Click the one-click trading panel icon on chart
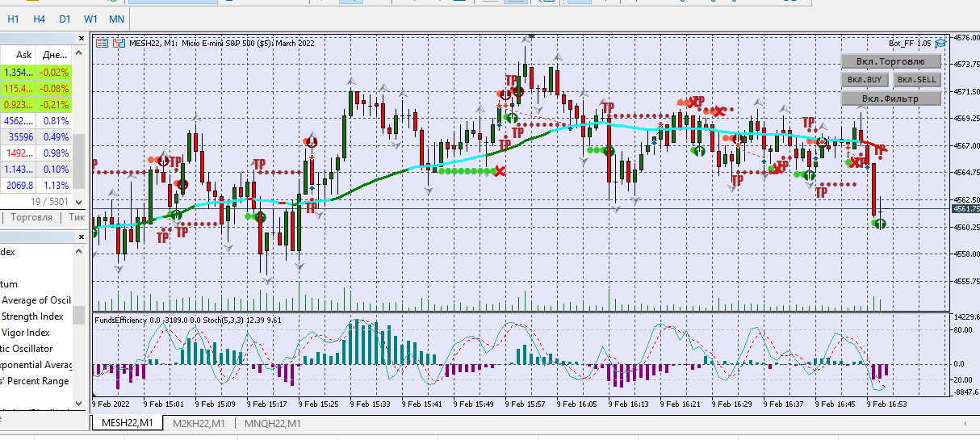Viewport: 980px width, 440px height. click(x=119, y=44)
